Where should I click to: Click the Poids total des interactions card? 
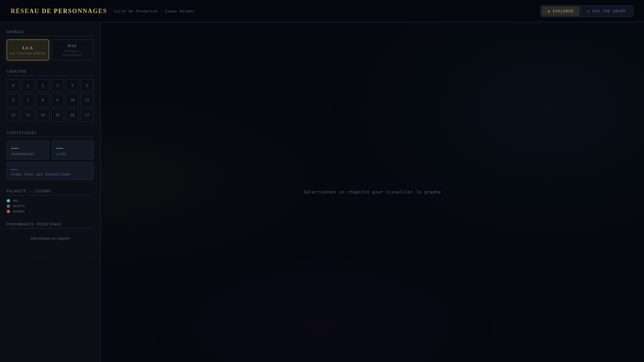50,171
